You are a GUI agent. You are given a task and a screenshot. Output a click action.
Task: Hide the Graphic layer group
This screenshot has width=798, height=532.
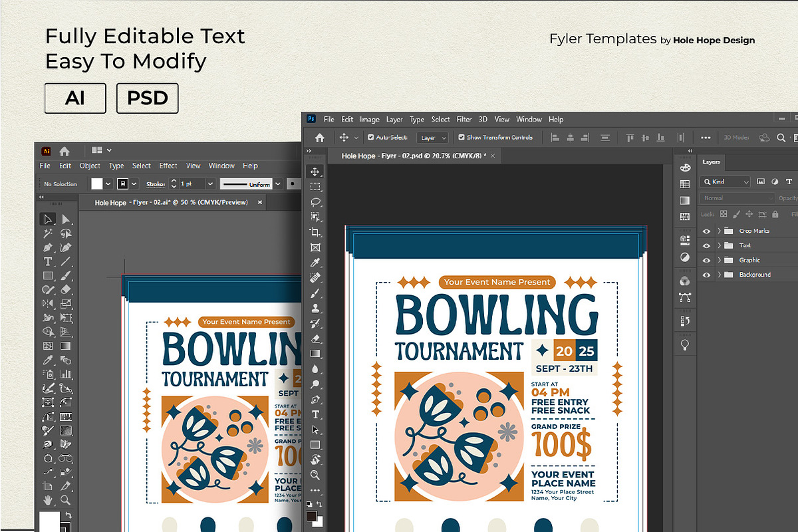click(707, 260)
